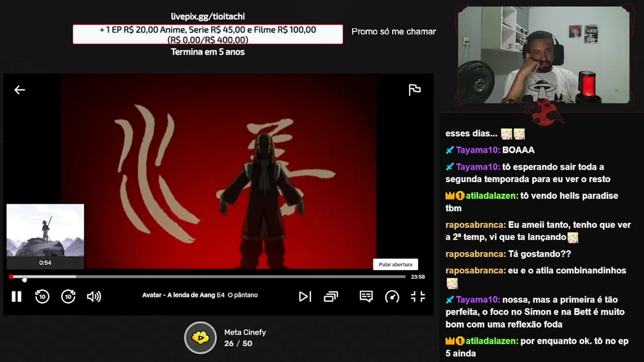Click atiladalazen username on hells paradise message
The width and height of the screenshot is (644, 362).
click(x=492, y=196)
